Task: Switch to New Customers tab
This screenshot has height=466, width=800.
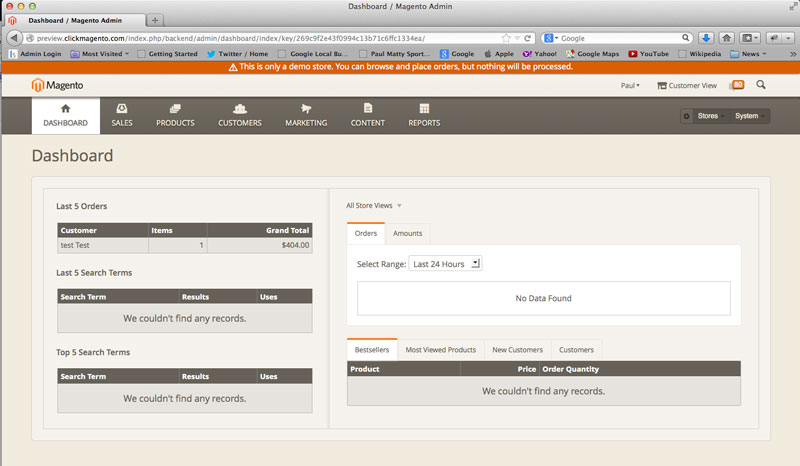Action: pos(517,350)
